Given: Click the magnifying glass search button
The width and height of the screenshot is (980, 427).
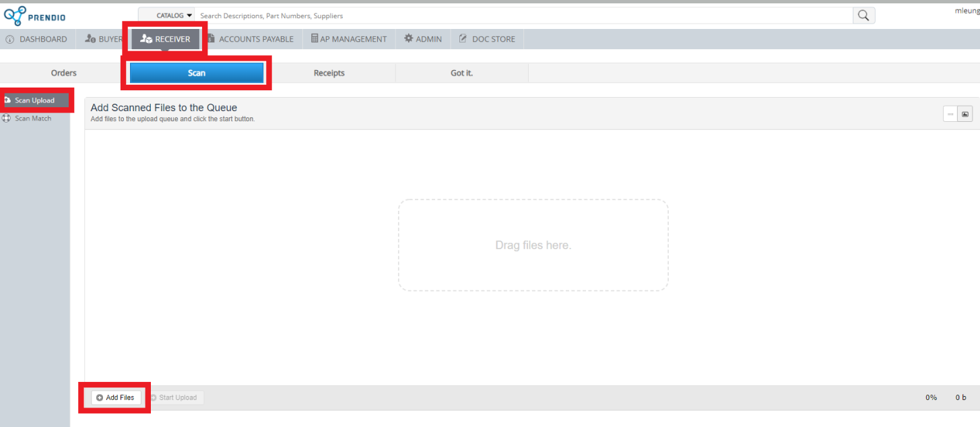Looking at the screenshot, I should pyautogui.click(x=863, y=15).
